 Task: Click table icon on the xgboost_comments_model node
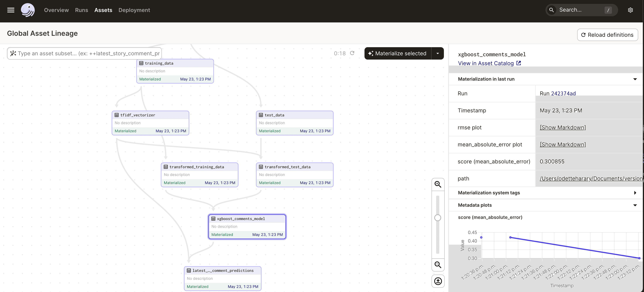tap(213, 219)
